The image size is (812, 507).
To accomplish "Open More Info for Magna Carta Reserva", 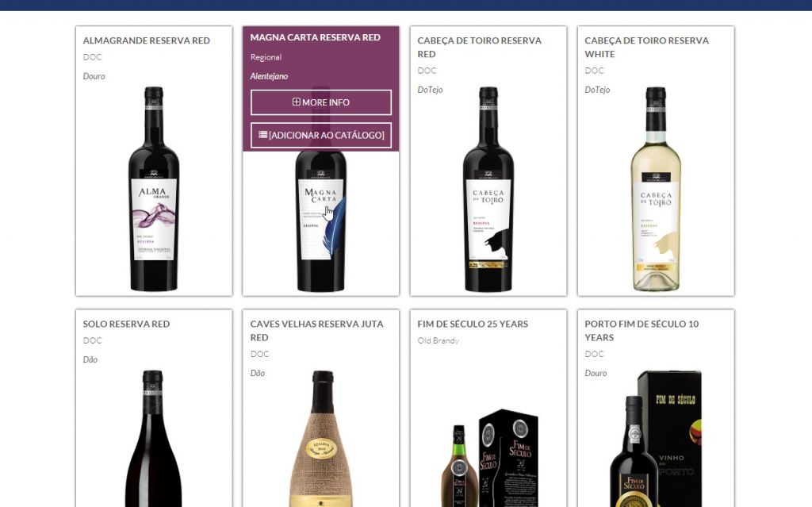I will click(x=321, y=102).
